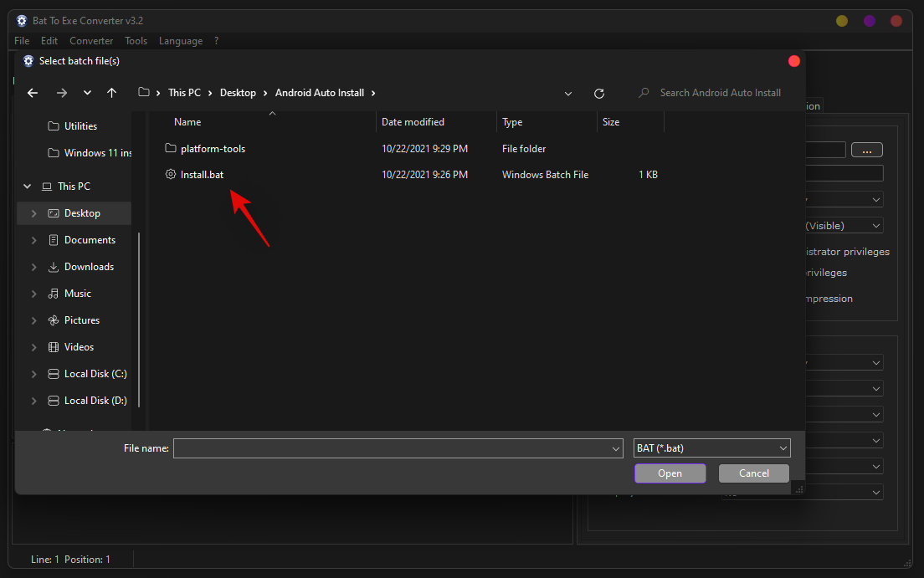Viewport: 924px width, 578px height.
Task: Click the File name input field
Action: (x=393, y=448)
